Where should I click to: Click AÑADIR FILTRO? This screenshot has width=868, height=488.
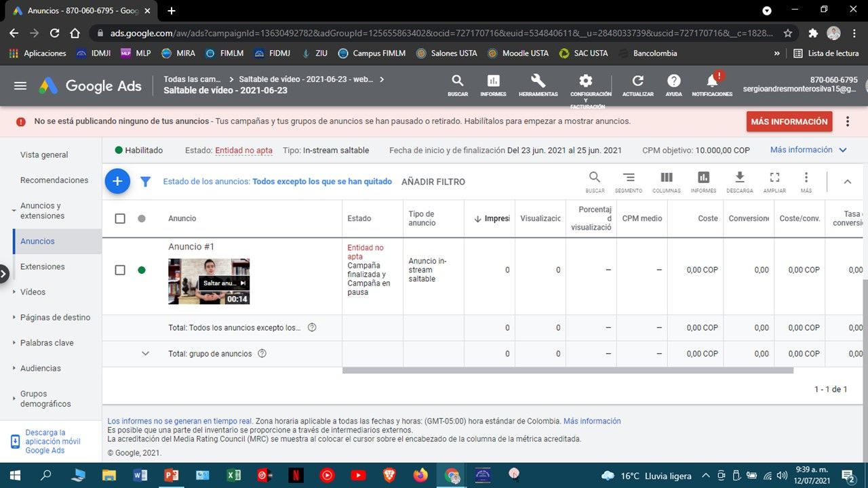coord(433,182)
